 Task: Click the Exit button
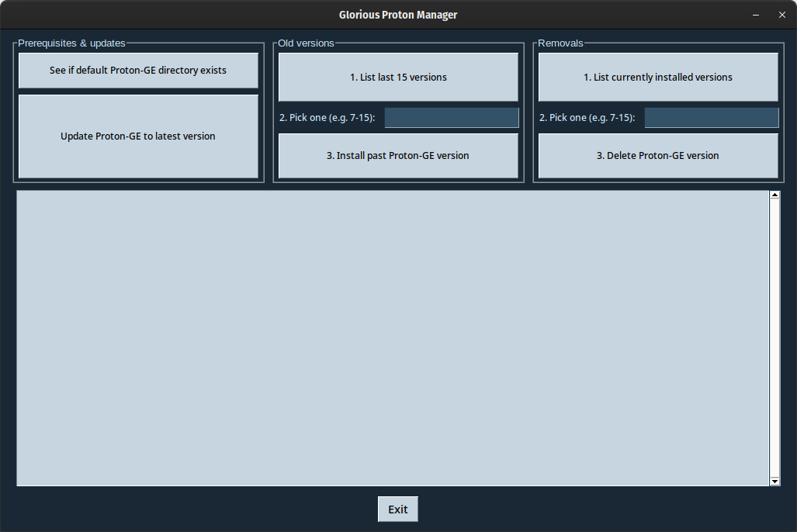click(398, 510)
